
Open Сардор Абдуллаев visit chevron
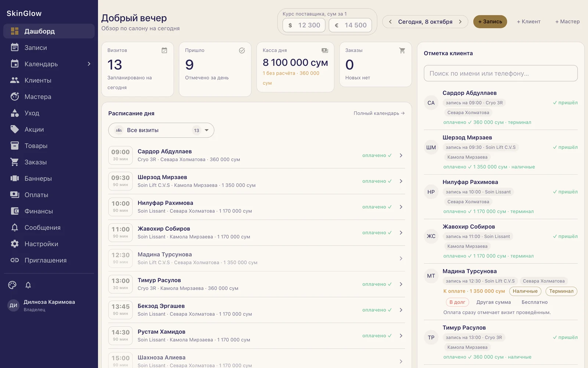pos(401,155)
